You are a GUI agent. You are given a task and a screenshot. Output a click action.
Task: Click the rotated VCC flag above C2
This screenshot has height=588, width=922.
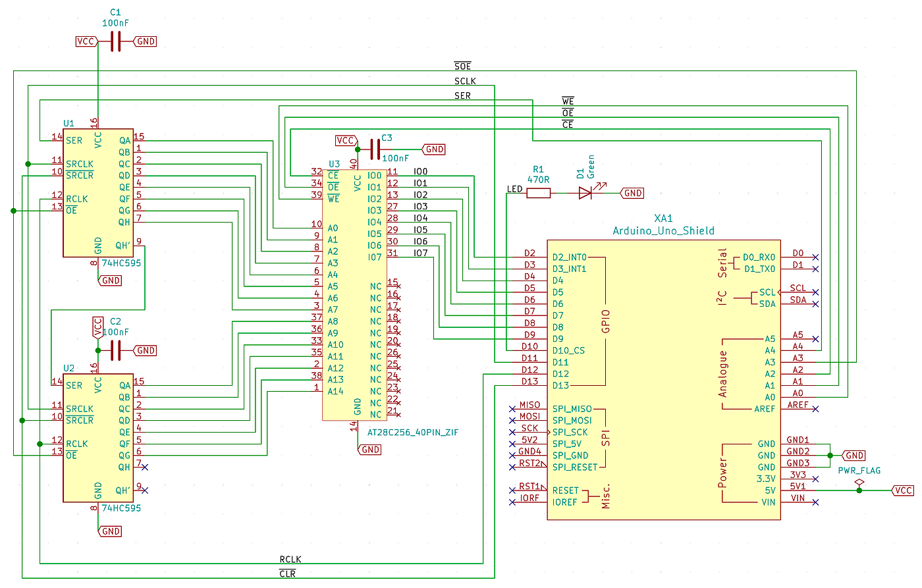[x=98, y=327]
